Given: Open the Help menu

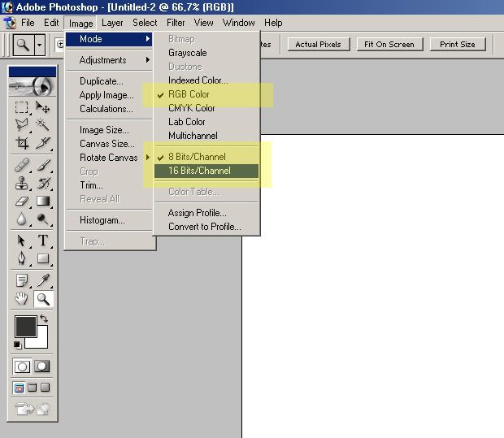Looking at the screenshot, I should point(273,23).
